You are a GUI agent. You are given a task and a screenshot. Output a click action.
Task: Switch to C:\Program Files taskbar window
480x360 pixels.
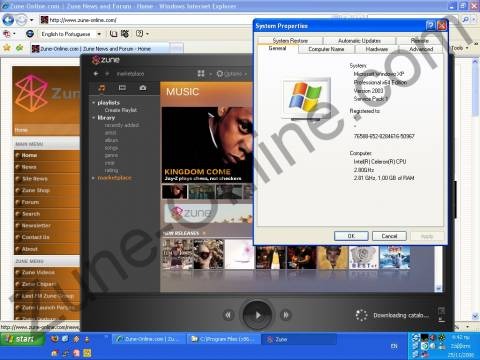(222, 339)
